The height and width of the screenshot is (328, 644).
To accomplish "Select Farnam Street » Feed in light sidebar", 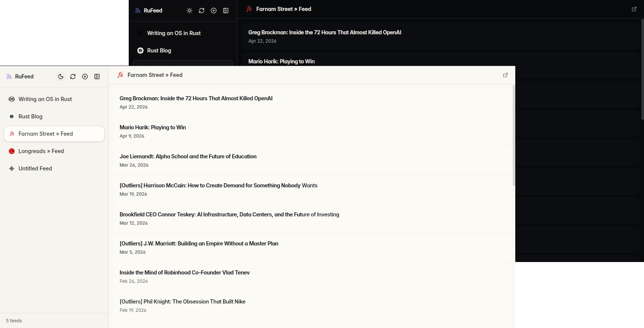I will (x=54, y=134).
